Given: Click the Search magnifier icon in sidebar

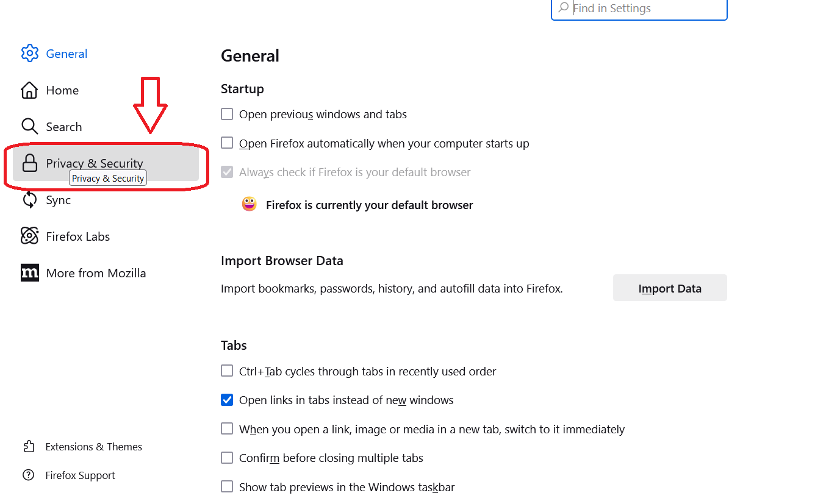Looking at the screenshot, I should pos(29,127).
